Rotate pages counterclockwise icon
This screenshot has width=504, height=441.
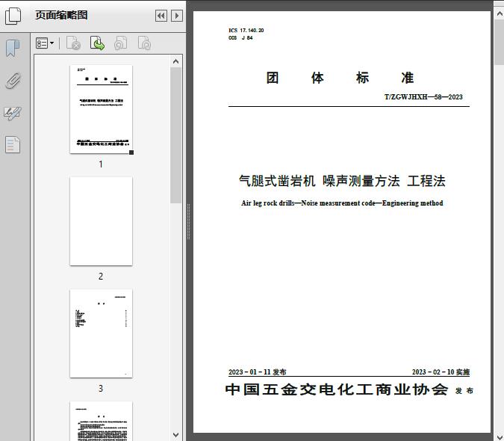tap(120, 43)
